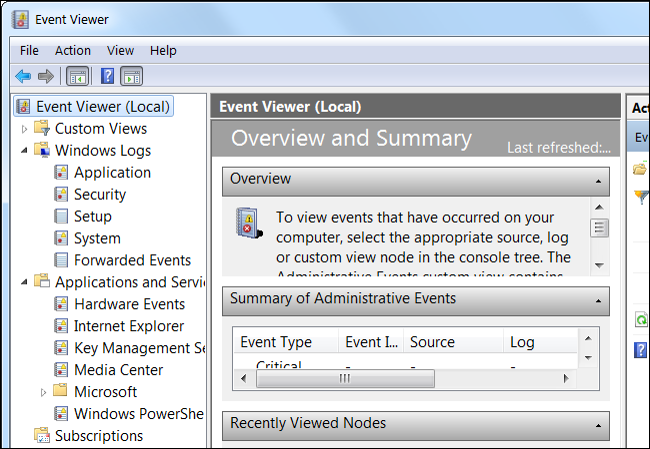Image resolution: width=650 pixels, height=449 pixels.
Task: Toggle Show/Hide Action Pane toolbar icon
Action: [x=131, y=76]
